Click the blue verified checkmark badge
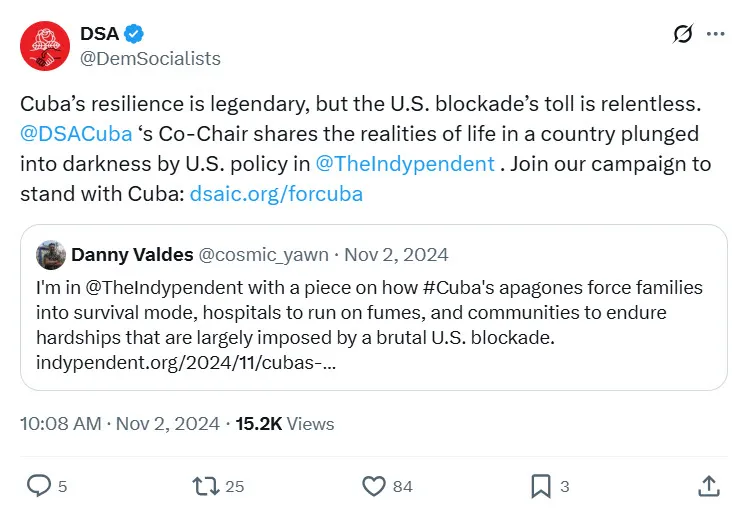The height and width of the screenshot is (513, 748). pyautogui.click(x=136, y=33)
